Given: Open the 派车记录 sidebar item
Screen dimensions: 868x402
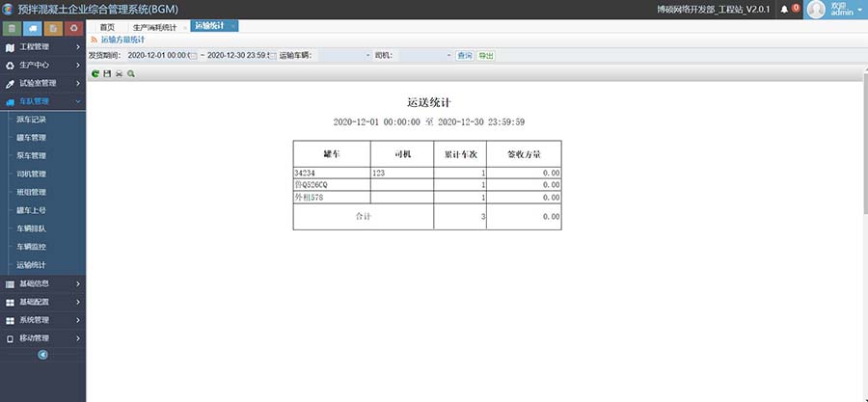Looking at the screenshot, I should click(x=31, y=120).
